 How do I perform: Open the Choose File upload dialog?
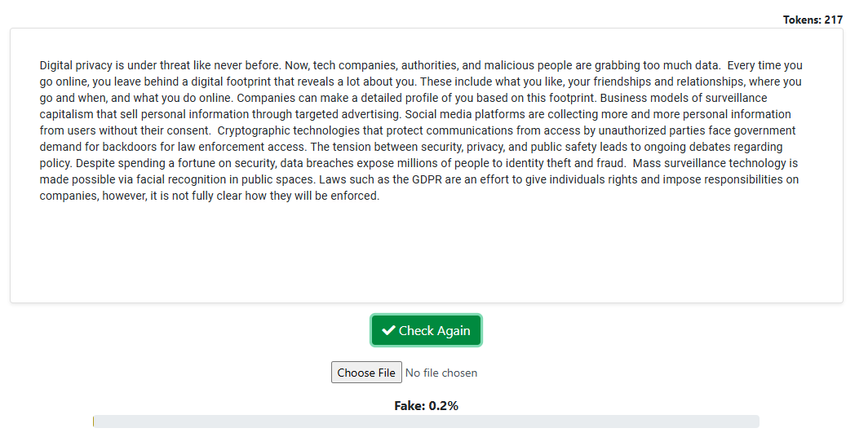[366, 373]
